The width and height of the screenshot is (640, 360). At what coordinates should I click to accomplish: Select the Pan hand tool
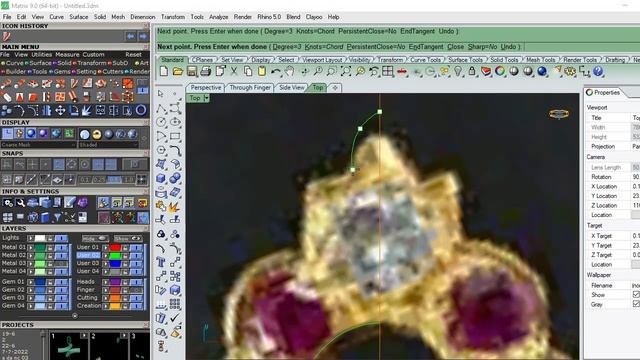pos(289,71)
